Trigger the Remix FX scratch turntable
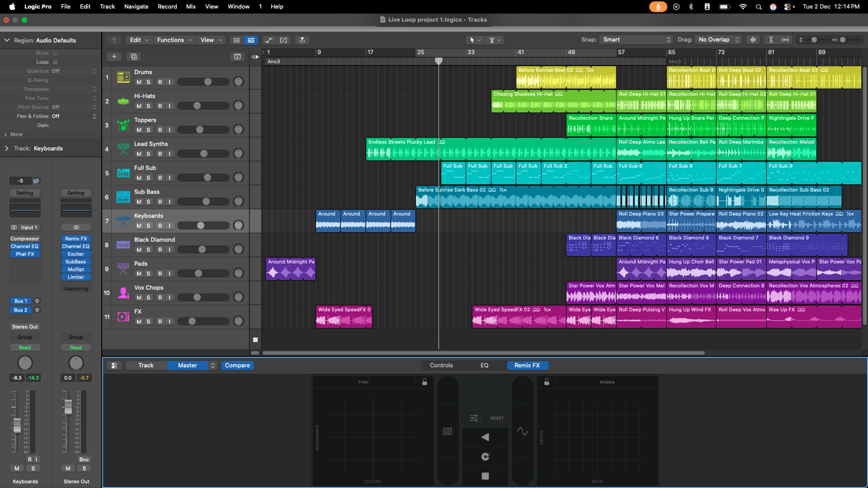This screenshot has height=488, width=868. pos(485,456)
